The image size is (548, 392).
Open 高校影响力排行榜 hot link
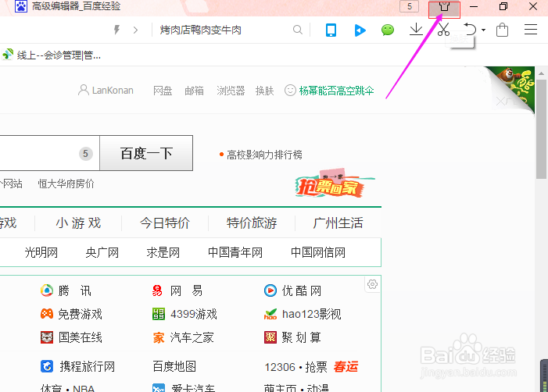(264, 155)
